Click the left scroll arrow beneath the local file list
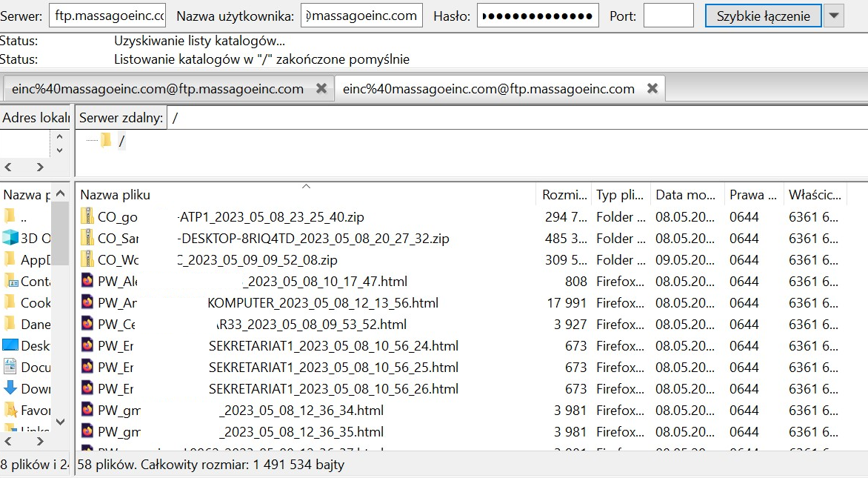 point(7,442)
